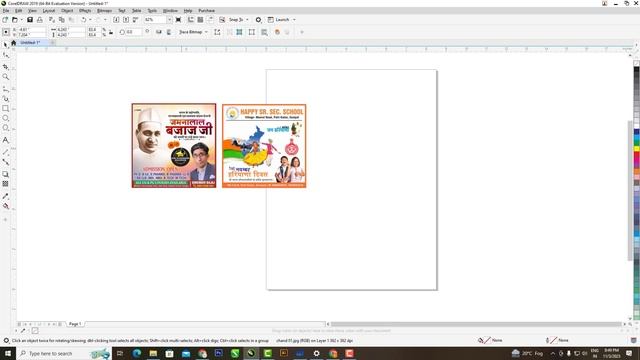Select the Parallel Dimension tool
640x360 pixels.
click(5, 151)
